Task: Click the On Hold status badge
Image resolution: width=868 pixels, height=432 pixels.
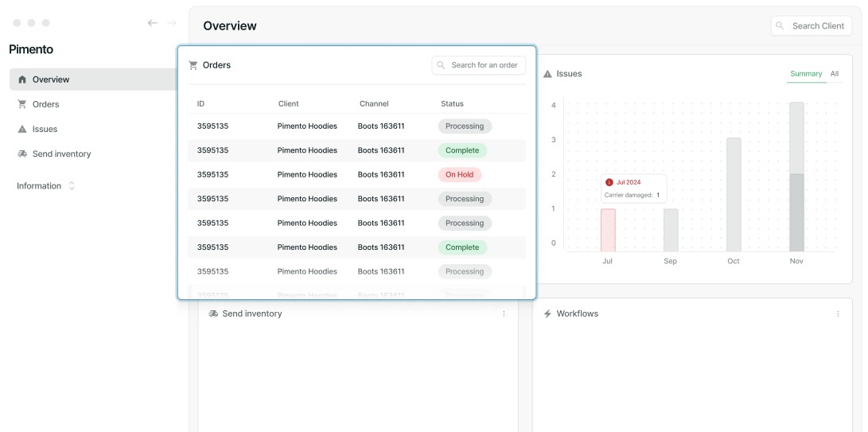Action: [x=460, y=174]
